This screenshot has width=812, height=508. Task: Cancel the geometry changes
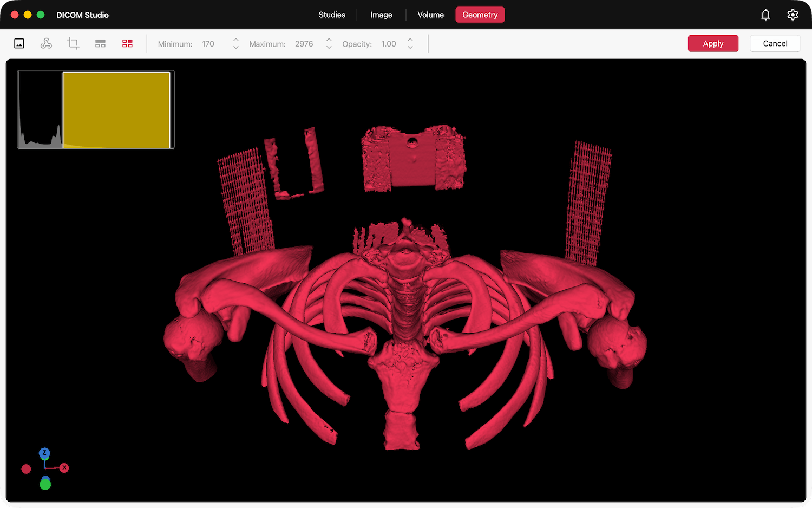(775, 43)
